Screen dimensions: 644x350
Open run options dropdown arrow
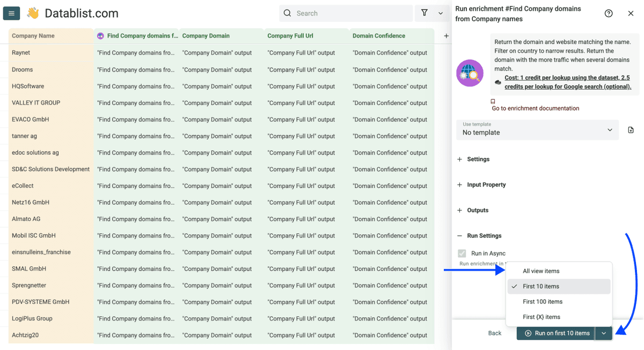coord(604,333)
